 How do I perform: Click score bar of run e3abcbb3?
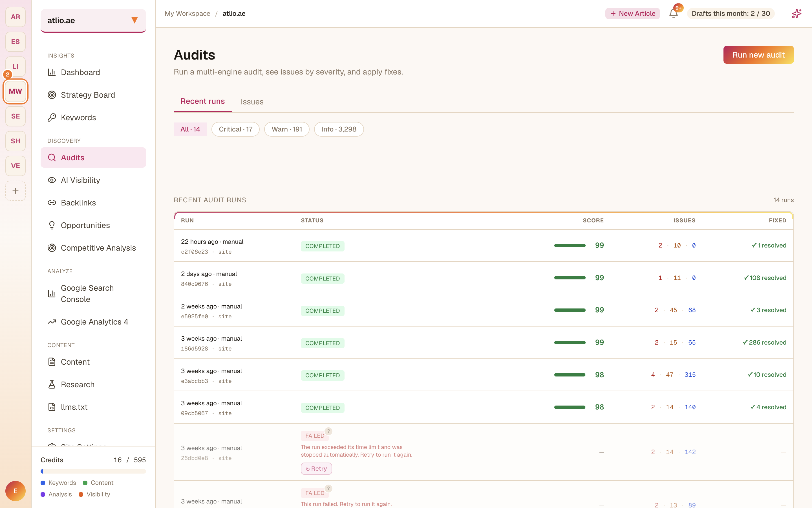point(570,375)
